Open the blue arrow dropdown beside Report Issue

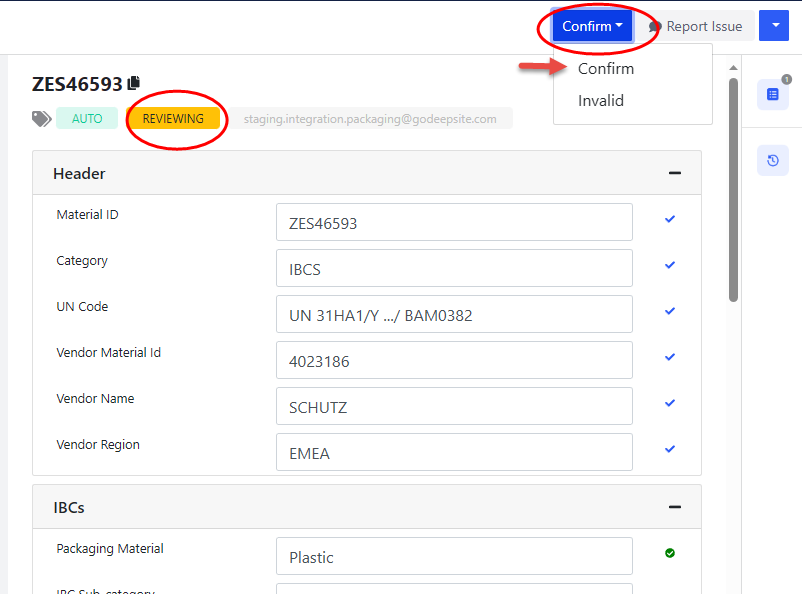[x=774, y=26]
